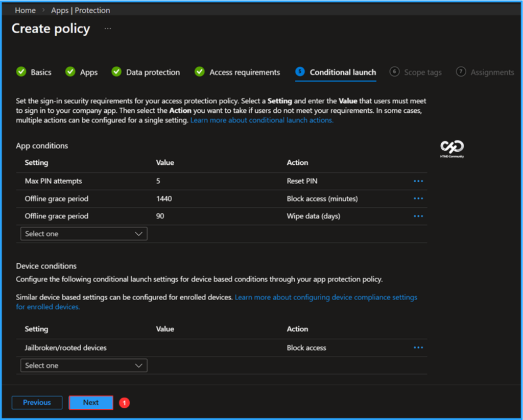523x420 pixels.
Task: Navigate to Home via the breadcrumb
Action: (25, 10)
